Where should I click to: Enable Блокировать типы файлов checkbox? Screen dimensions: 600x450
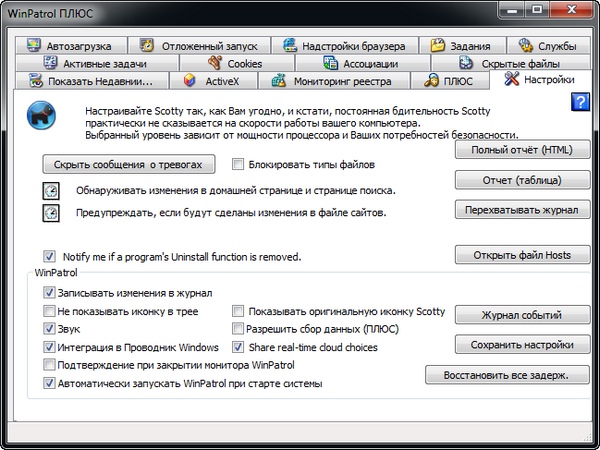239,164
